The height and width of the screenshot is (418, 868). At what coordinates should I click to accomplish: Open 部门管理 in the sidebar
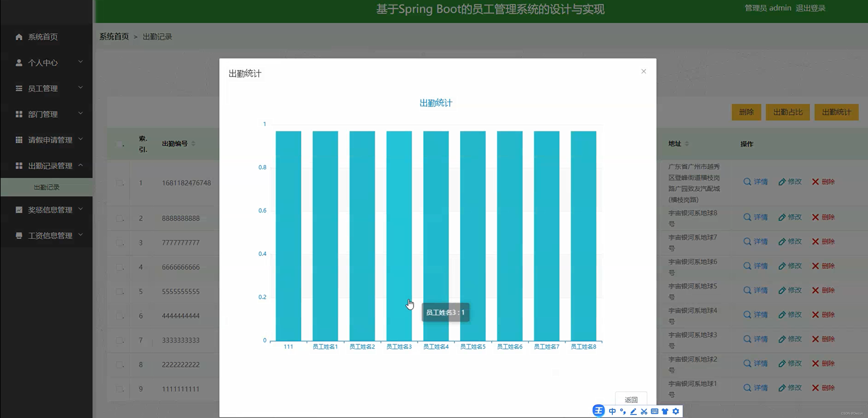tap(46, 114)
